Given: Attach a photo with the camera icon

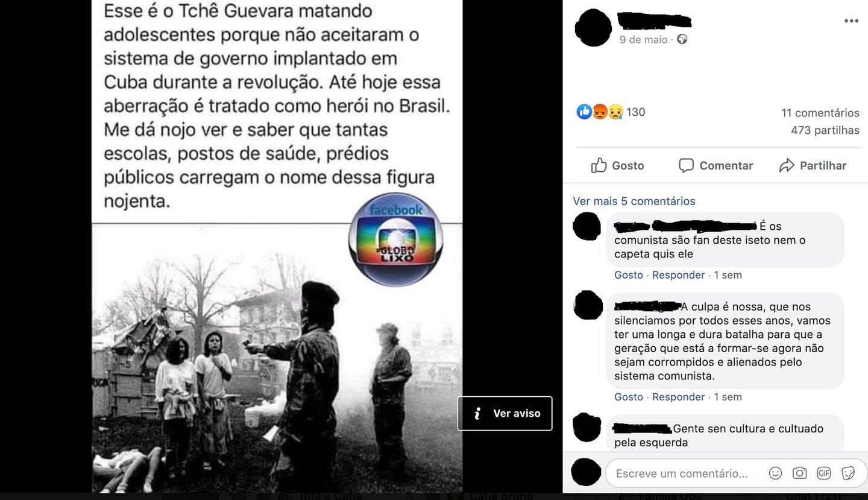Looking at the screenshot, I should pos(800,473).
